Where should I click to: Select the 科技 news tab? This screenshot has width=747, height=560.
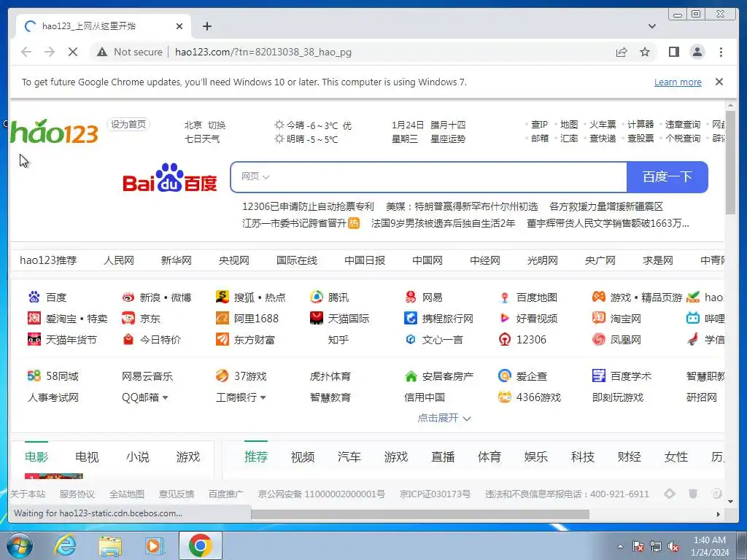point(583,456)
